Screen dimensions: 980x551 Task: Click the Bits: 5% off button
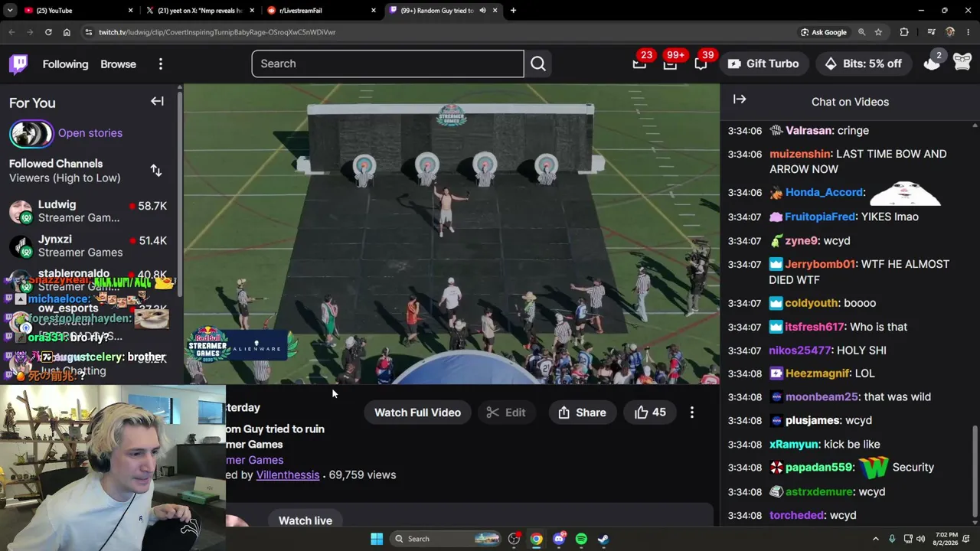(x=864, y=64)
